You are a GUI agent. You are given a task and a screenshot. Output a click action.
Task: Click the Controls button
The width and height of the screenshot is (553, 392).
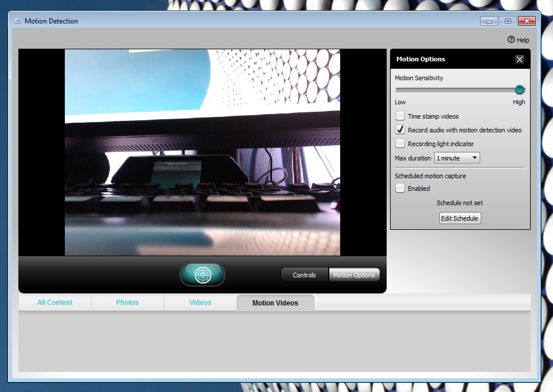coord(305,275)
